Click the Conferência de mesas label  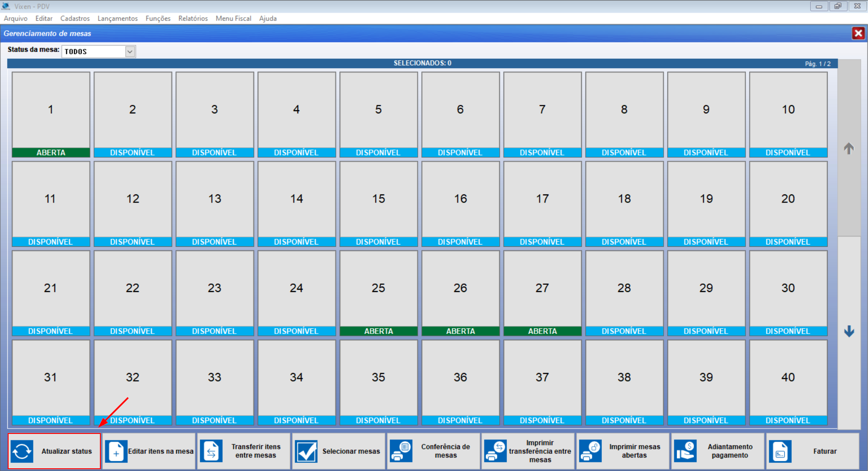tap(446, 451)
